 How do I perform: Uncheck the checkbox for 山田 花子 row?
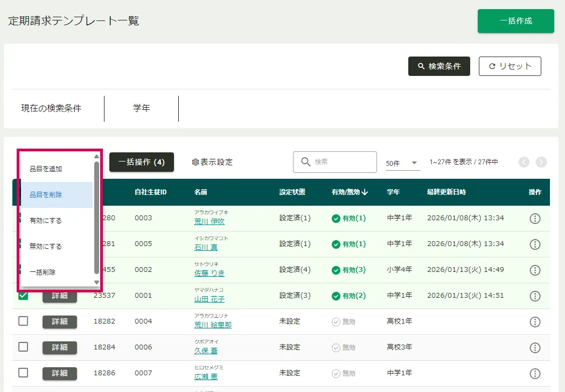point(23,295)
